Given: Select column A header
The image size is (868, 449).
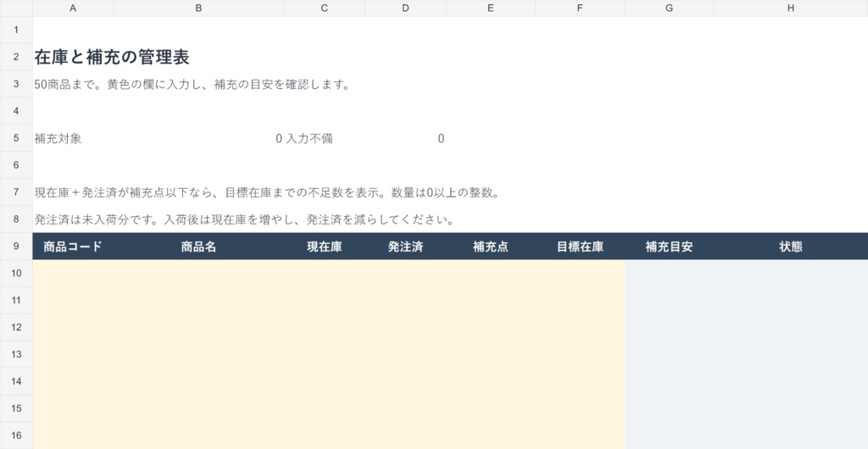Looking at the screenshot, I should pos(73,8).
